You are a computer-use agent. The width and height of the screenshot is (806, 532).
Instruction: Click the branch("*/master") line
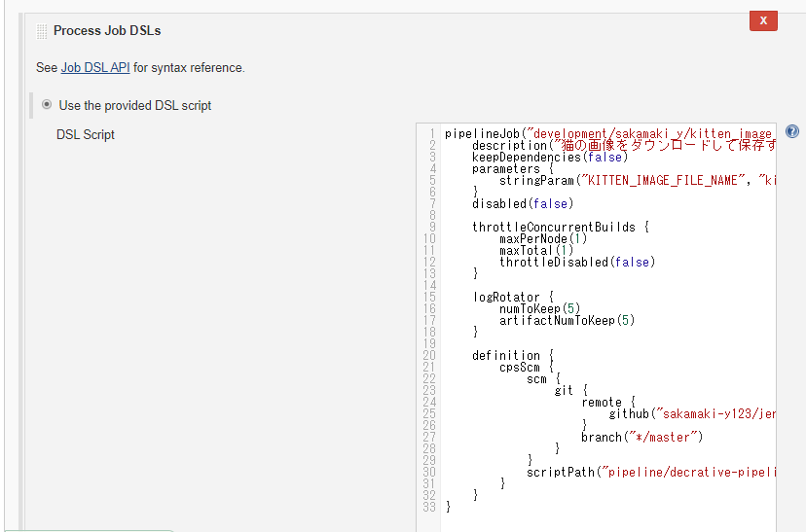point(641,438)
